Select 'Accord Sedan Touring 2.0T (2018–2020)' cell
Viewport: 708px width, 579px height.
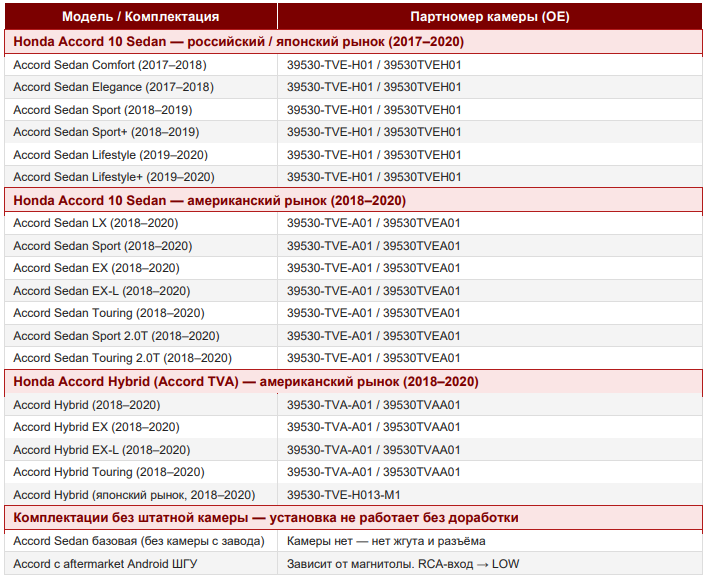pyautogui.click(x=140, y=358)
